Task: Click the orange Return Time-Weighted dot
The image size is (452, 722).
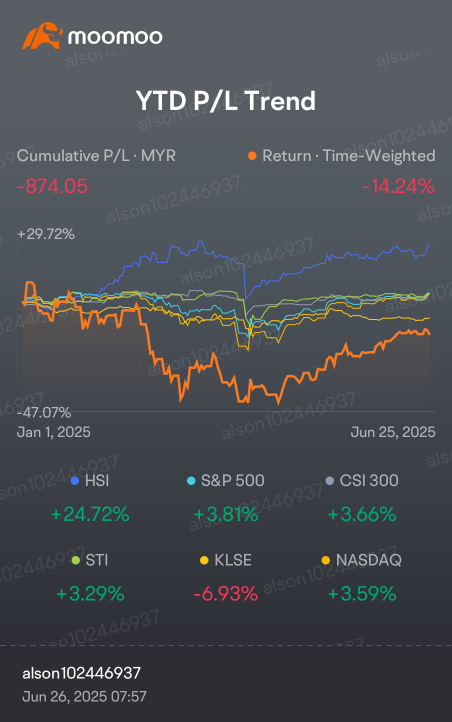Action: 252,156
